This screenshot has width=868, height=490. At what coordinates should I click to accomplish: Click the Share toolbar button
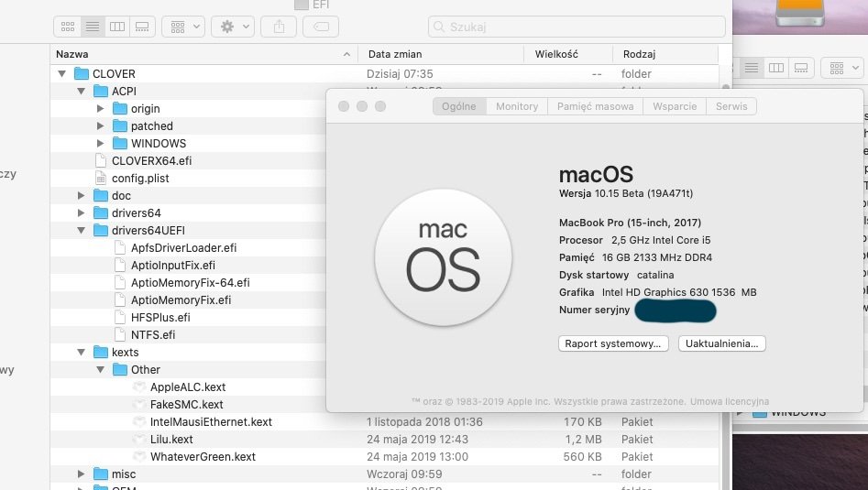click(x=279, y=27)
